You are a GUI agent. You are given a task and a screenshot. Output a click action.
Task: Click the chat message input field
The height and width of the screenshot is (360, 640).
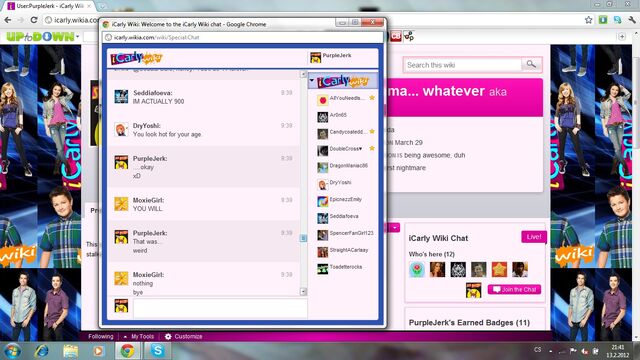[x=220, y=308]
